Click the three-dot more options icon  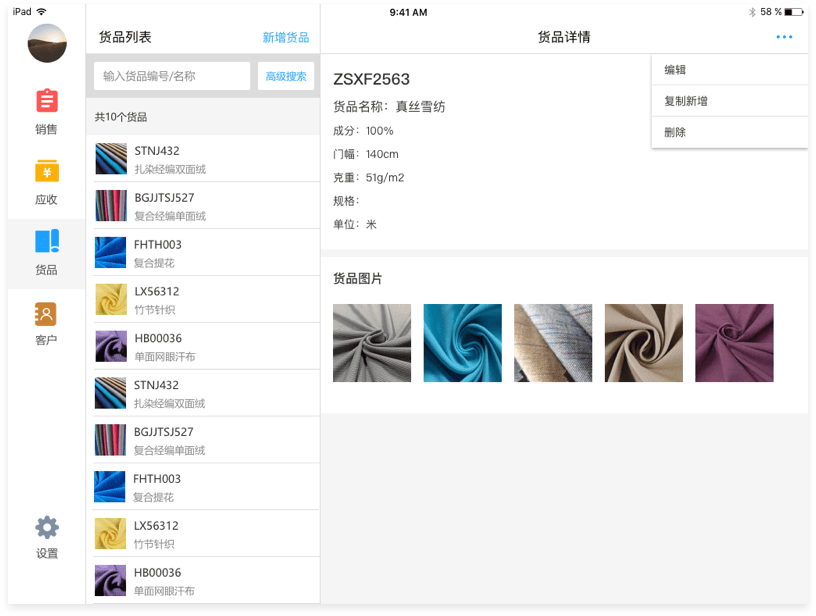(x=784, y=37)
